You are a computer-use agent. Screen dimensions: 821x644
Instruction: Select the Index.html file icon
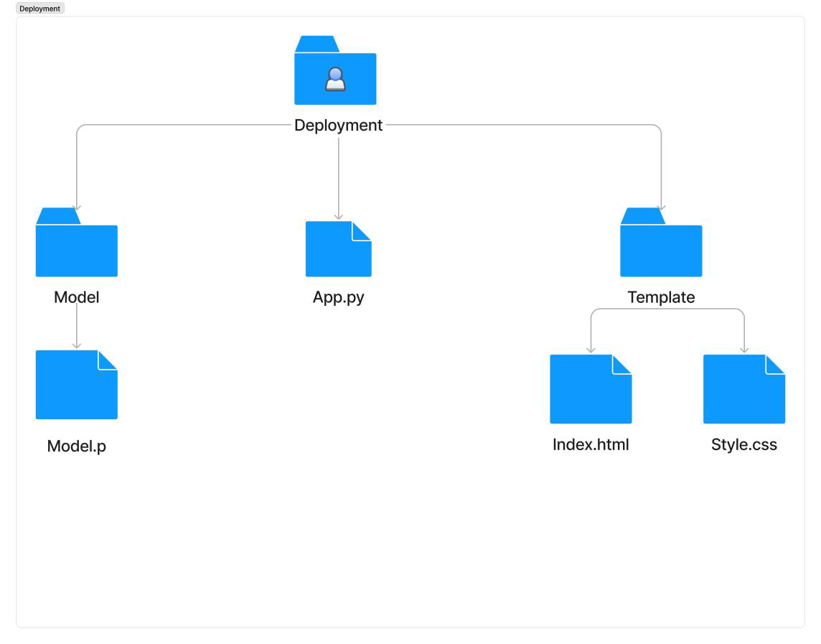(x=591, y=389)
